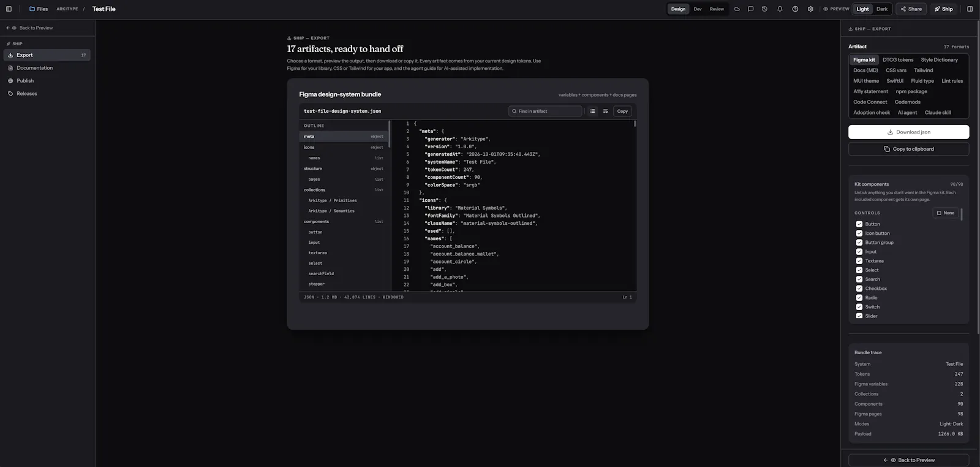This screenshot has height=467, width=980.
Task: Click Back to Preview in left sidebar
Action: tap(29, 28)
